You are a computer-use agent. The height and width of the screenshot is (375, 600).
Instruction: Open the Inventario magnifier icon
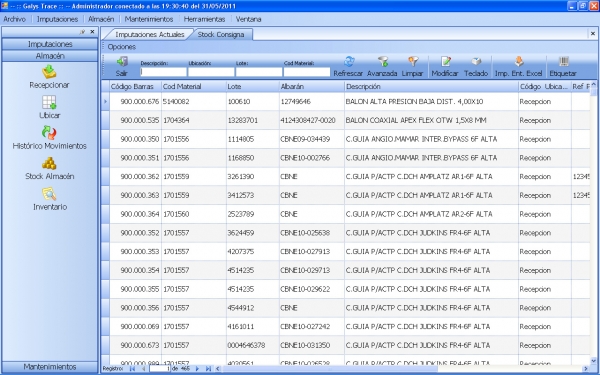(49, 194)
